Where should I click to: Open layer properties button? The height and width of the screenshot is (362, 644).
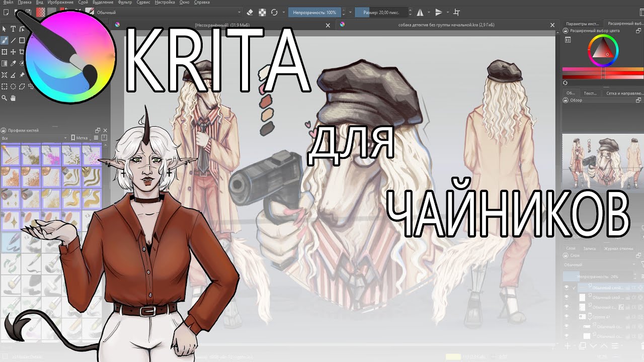(615, 346)
